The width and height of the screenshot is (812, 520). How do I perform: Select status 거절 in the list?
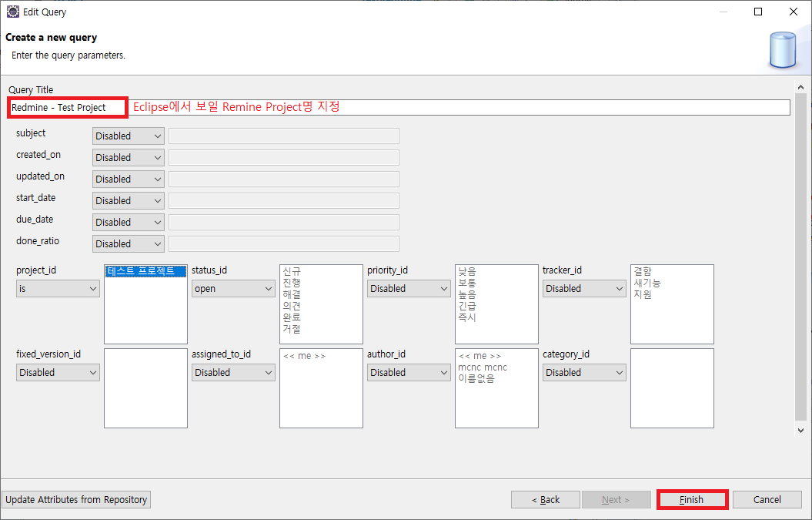tap(292, 329)
